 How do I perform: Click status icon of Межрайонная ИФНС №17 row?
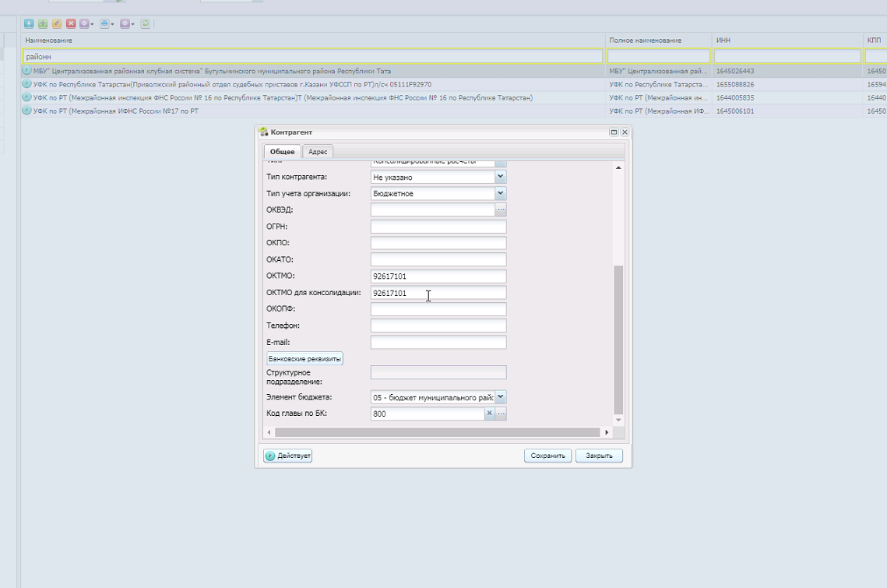coord(26,111)
